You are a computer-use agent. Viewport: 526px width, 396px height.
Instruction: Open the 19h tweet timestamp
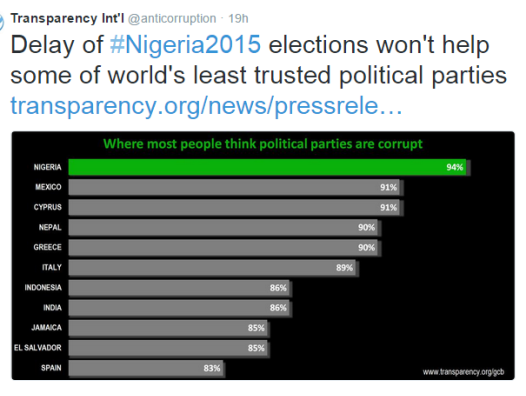tap(238, 18)
